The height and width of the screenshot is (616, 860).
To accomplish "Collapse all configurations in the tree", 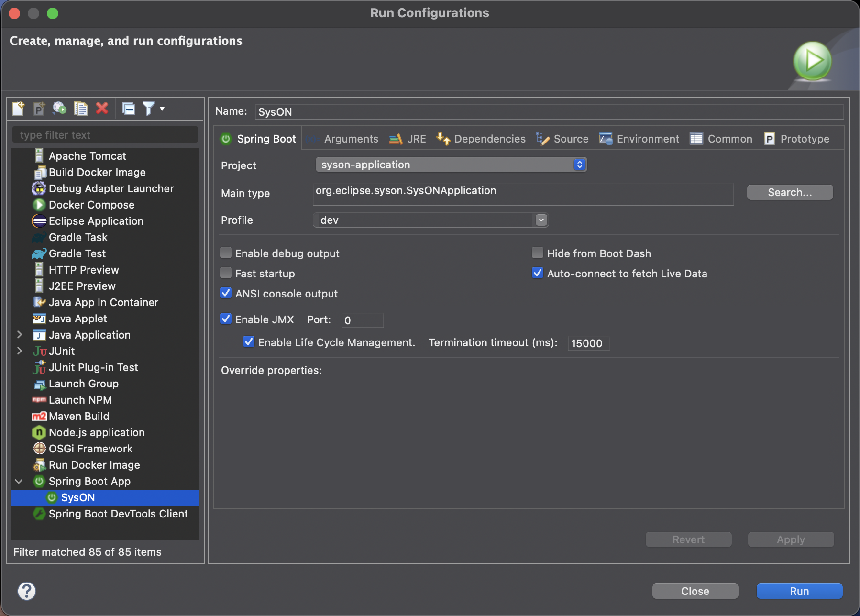I will point(129,109).
